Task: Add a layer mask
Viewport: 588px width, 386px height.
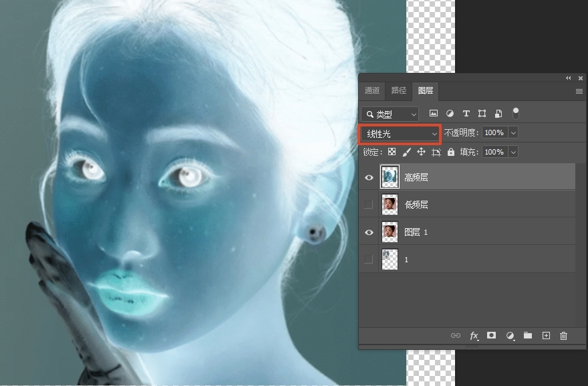Action: click(x=492, y=336)
